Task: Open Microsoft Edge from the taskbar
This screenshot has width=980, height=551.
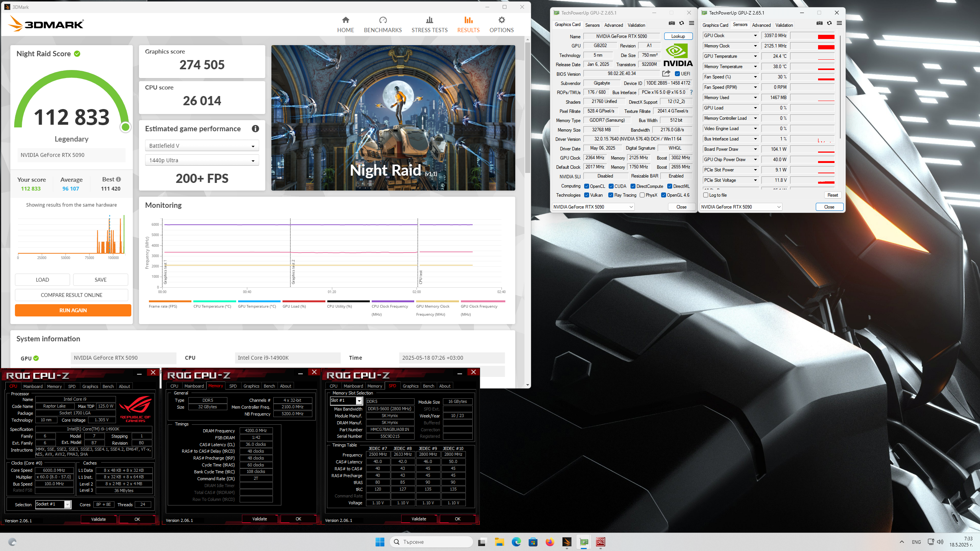Action: pyautogui.click(x=516, y=542)
